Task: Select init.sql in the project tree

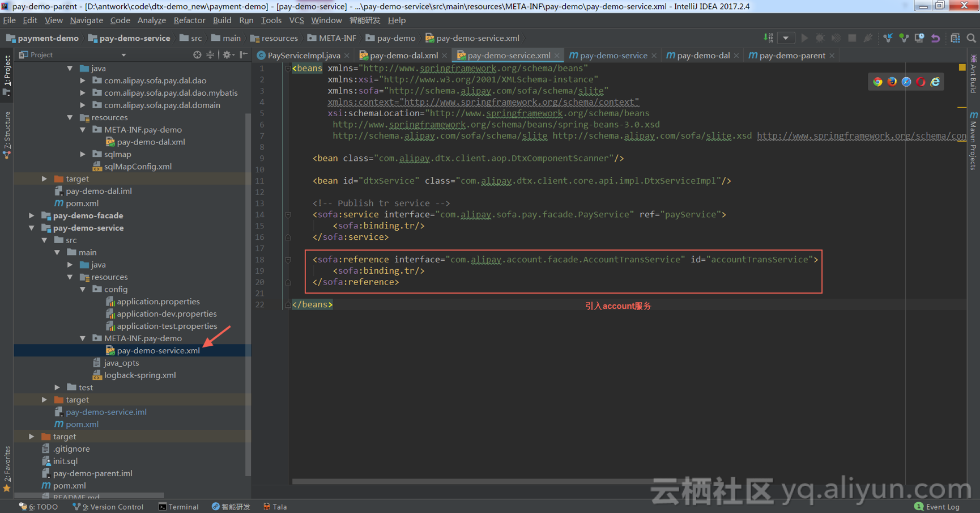Action: tap(65, 461)
